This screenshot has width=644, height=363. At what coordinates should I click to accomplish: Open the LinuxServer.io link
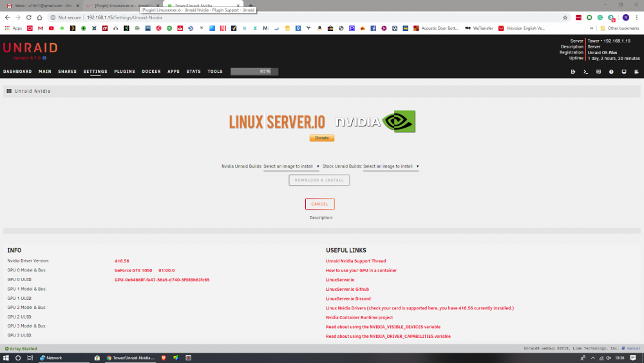tap(340, 280)
